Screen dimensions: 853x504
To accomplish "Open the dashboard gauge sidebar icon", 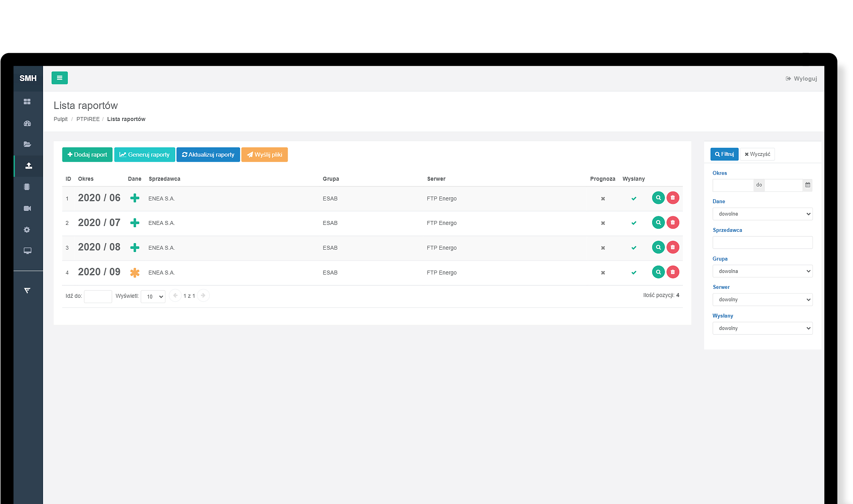I will pyautogui.click(x=27, y=124).
